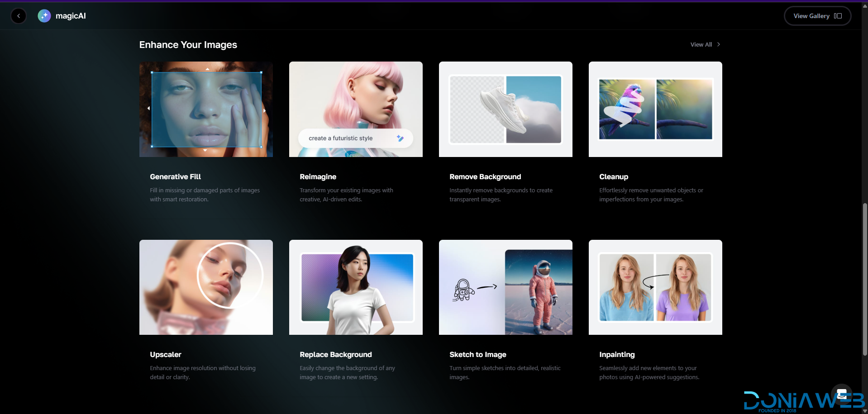The width and height of the screenshot is (868, 414).
Task: Click the Generative Fill title
Action: (175, 177)
